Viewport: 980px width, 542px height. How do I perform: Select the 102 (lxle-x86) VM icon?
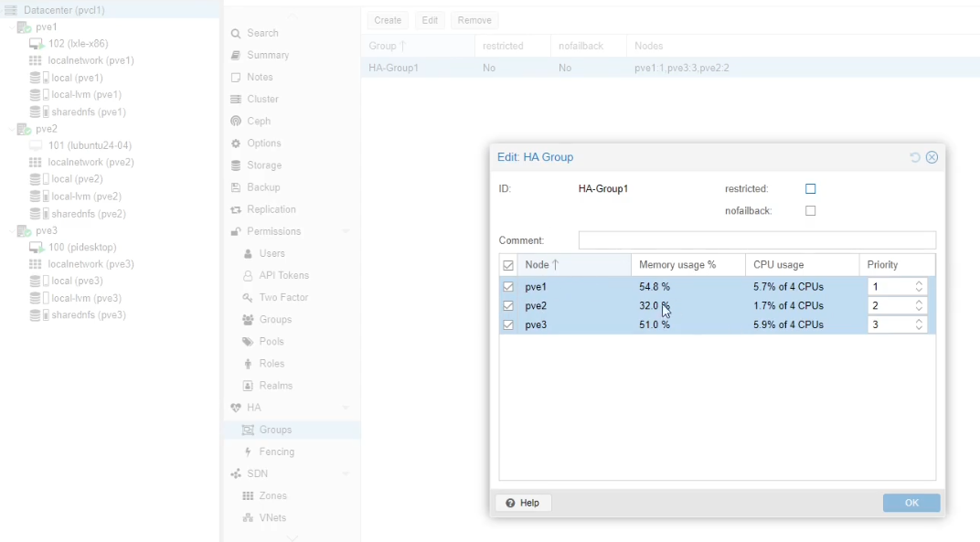coord(36,44)
